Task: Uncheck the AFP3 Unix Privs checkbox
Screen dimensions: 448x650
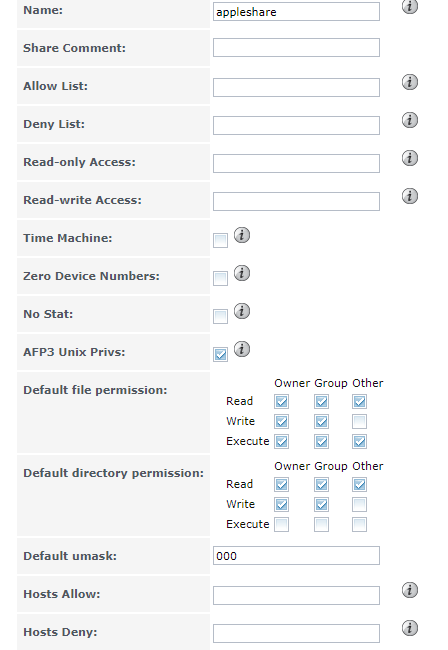Action: [x=220, y=355]
